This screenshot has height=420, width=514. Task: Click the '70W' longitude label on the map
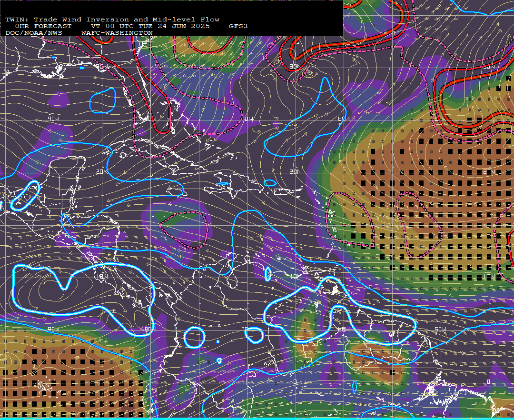click(247, 119)
